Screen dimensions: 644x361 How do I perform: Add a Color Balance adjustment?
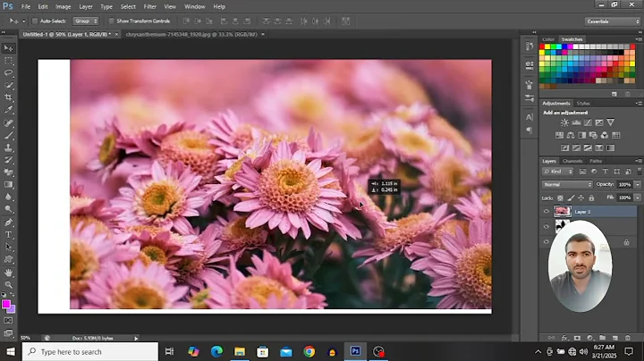571,135
